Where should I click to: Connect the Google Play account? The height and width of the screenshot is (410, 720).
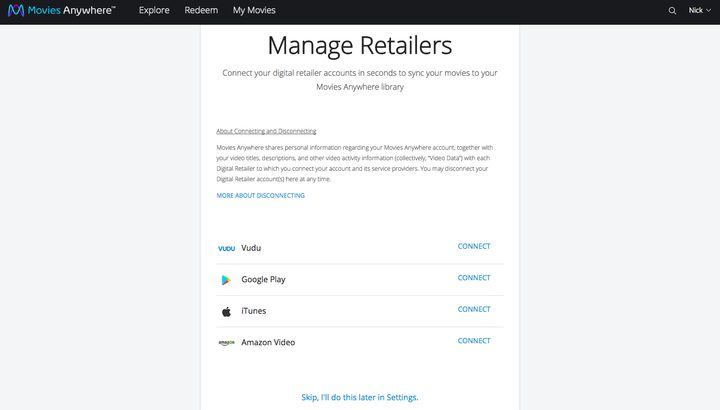[x=474, y=278]
